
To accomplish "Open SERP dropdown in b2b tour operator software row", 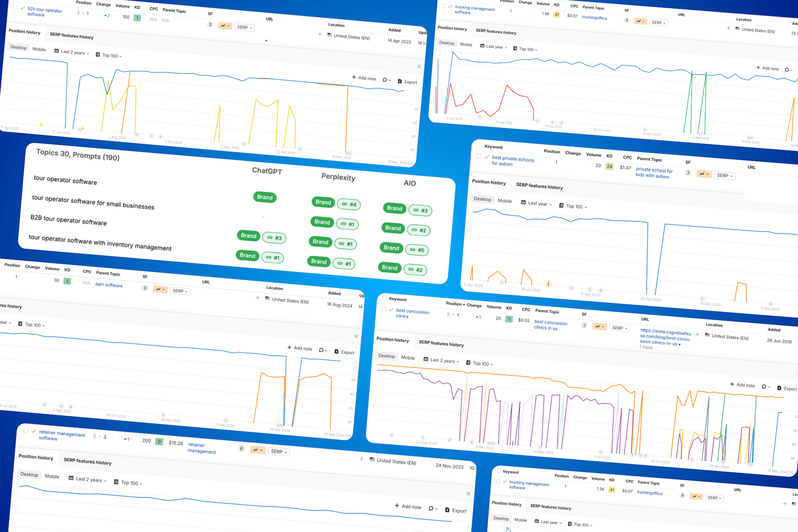I will [245, 28].
